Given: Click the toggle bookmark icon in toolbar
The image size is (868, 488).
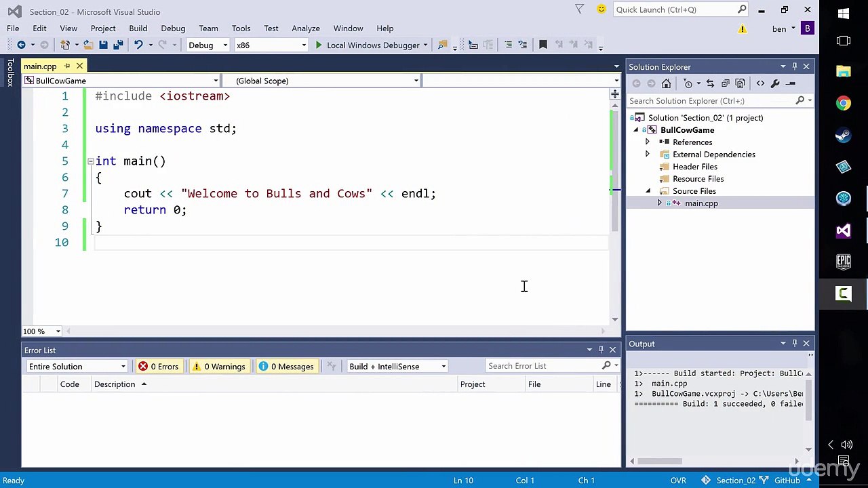Looking at the screenshot, I should coord(543,45).
